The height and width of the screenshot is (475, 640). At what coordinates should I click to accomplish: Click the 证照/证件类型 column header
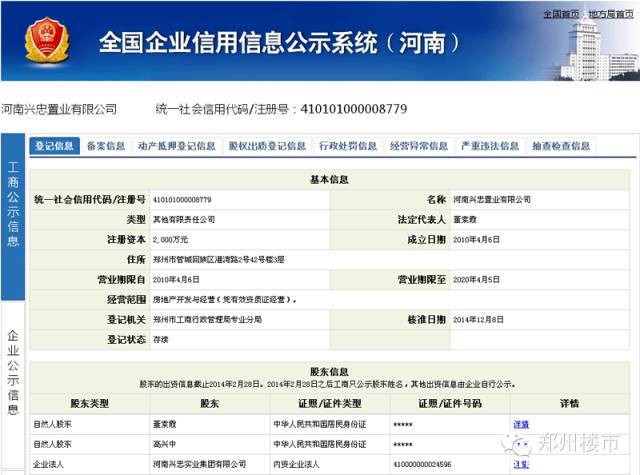coord(330,404)
